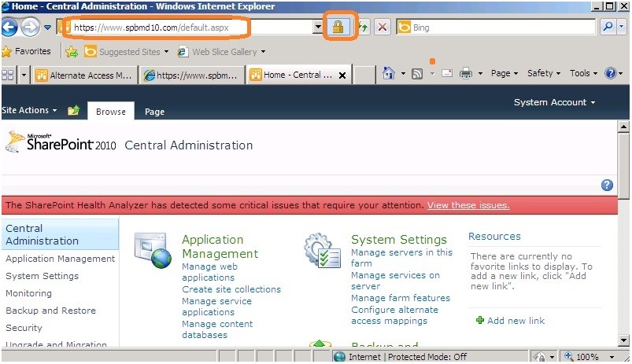Select the Browse ribbon tab
This screenshot has height=364, width=632.
click(x=111, y=112)
